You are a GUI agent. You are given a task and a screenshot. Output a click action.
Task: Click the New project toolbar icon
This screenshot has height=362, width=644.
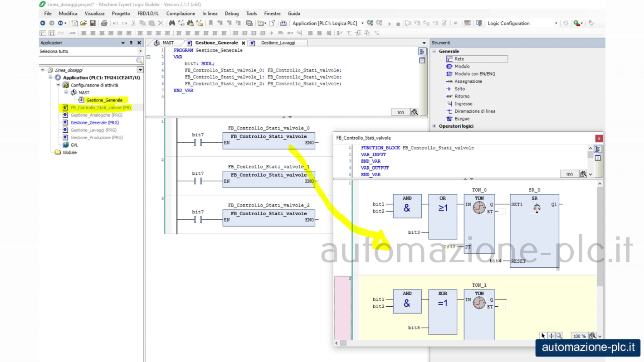coord(75,23)
